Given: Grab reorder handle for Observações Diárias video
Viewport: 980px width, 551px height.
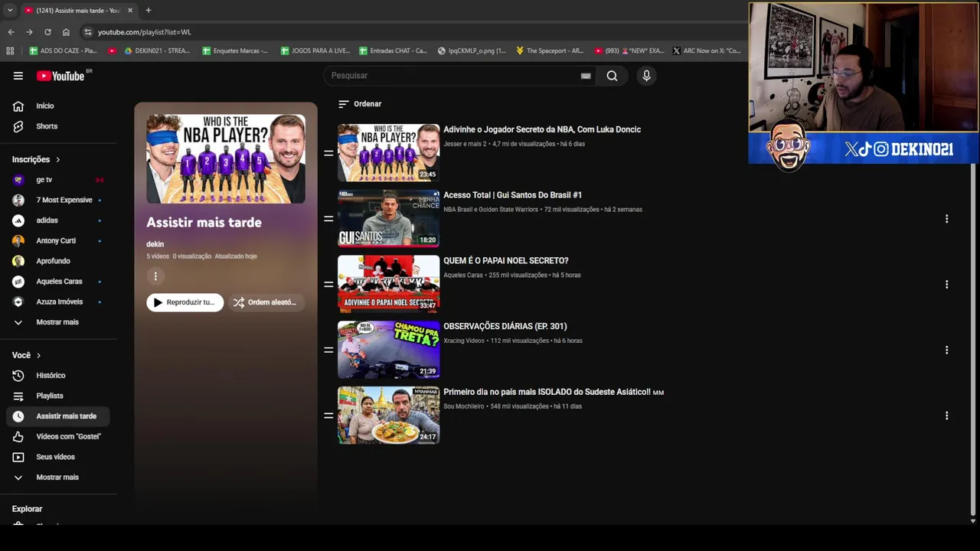Looking at the screenshot, I should point(328,350).
